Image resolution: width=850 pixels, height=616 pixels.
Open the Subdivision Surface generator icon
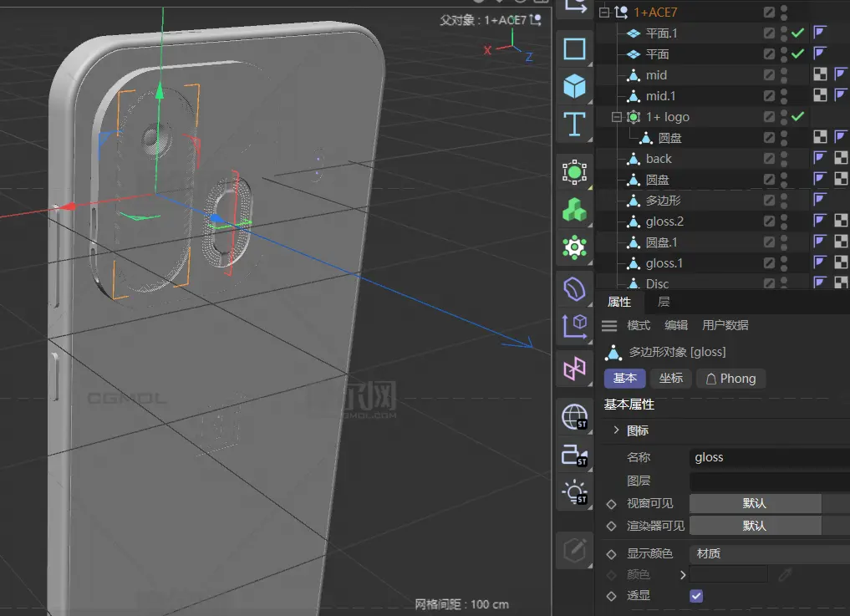click(575, 172)
